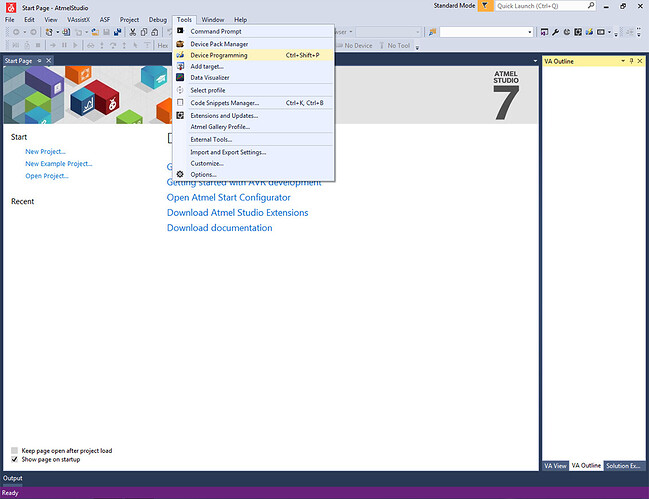Open External Tools... menu entry

pos(253,139)
